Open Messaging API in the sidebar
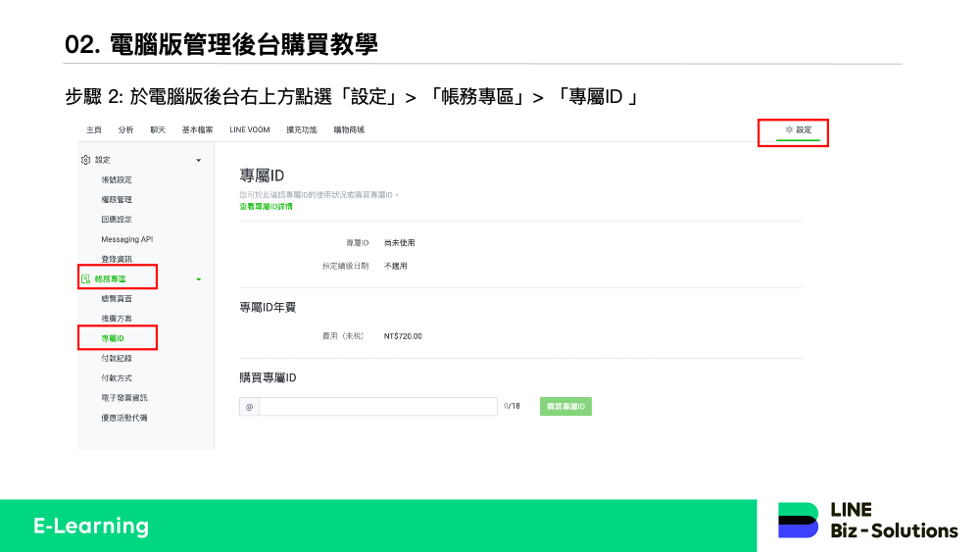 click(x=126, y=239)
